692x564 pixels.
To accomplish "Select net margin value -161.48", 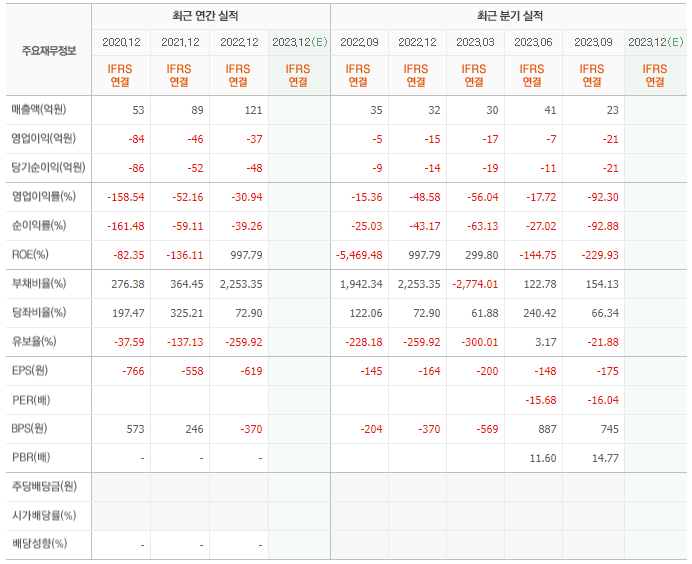I will pyautogui.click(x=126, y=226).
